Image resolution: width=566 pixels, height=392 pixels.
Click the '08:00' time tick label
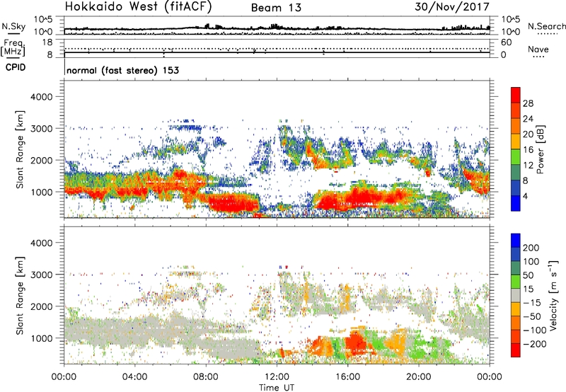click(x=206, y=377)
